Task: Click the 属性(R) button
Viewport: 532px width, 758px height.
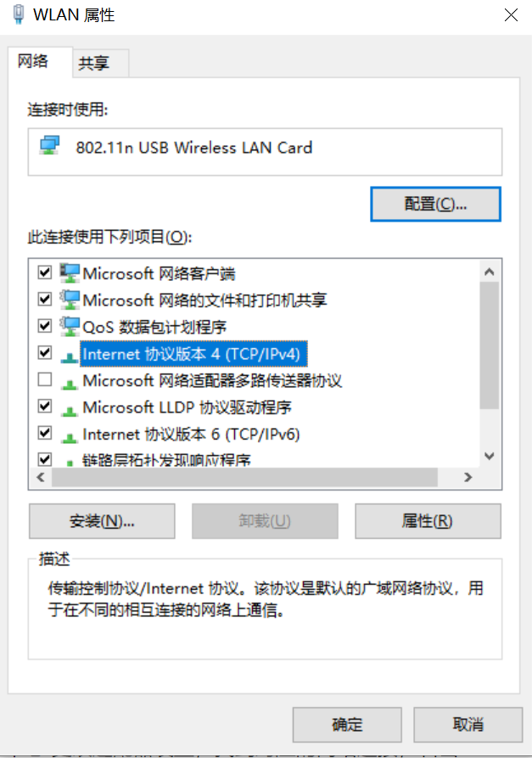Action: pos(428,521)
